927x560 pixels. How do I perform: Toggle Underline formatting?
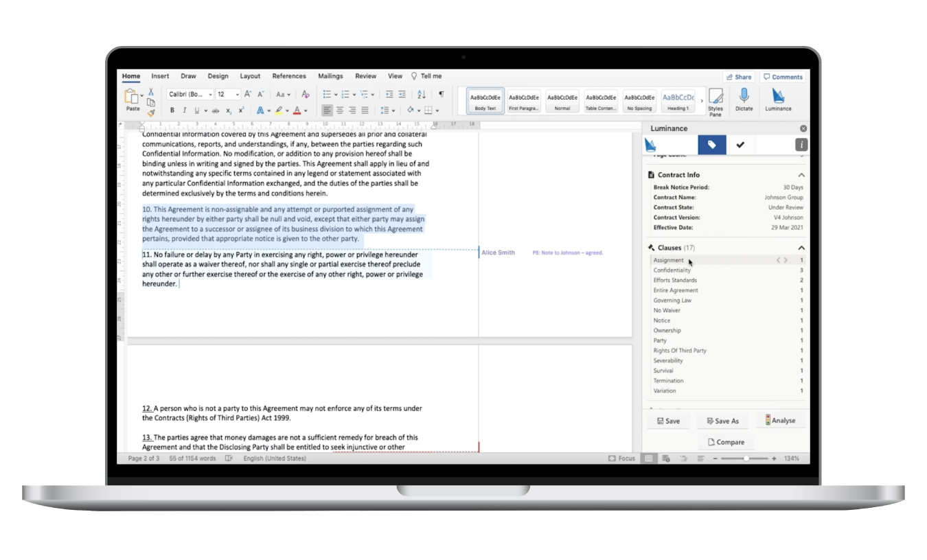pos(196,110)
